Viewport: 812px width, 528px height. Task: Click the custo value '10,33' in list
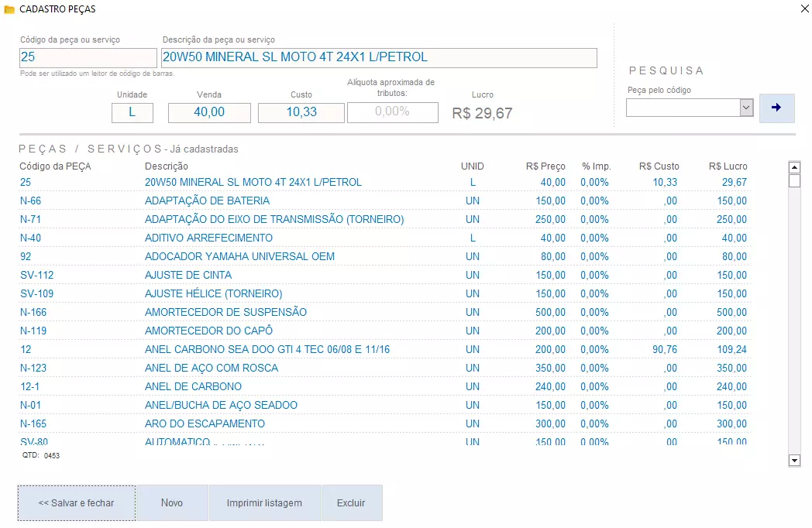[665, 182]
